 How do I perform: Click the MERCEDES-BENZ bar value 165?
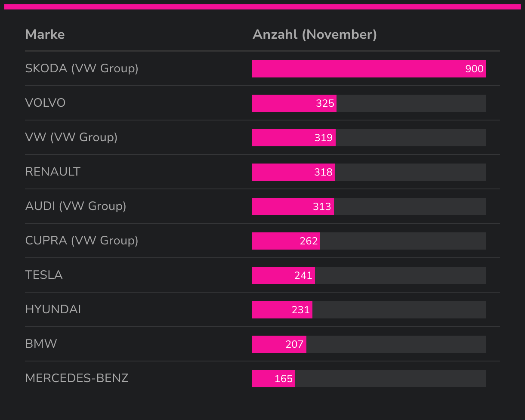[x=284, y=379]
